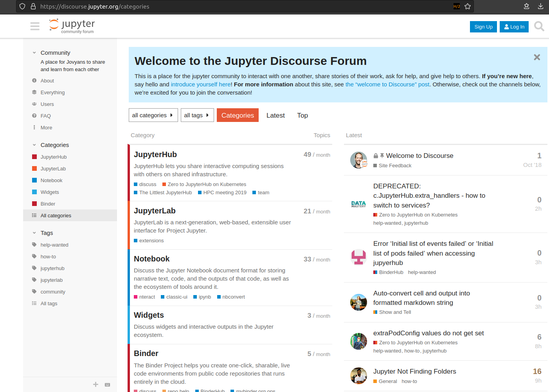Screen dimensions: 549x392
Task: Click the padlock site info icon
Action: (x=33, y=6)
